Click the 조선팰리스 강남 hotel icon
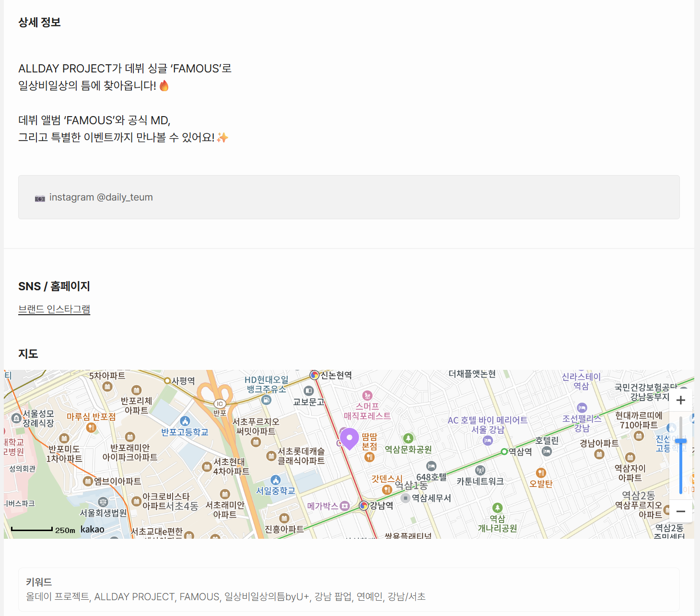 click(582, 408)
